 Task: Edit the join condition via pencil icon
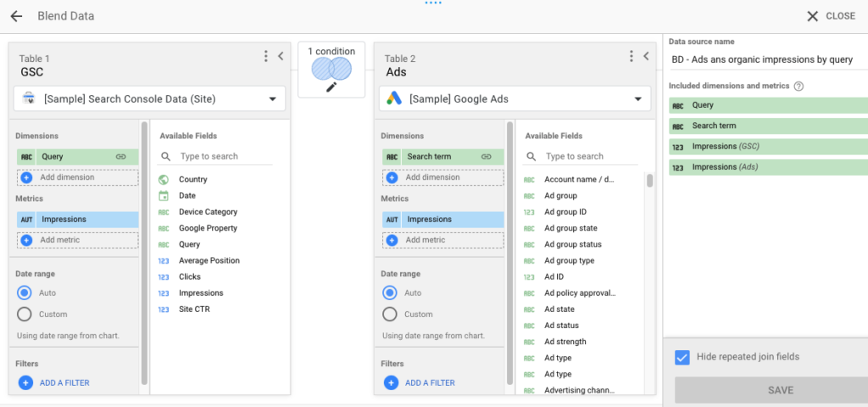click(x=331, y=87)
